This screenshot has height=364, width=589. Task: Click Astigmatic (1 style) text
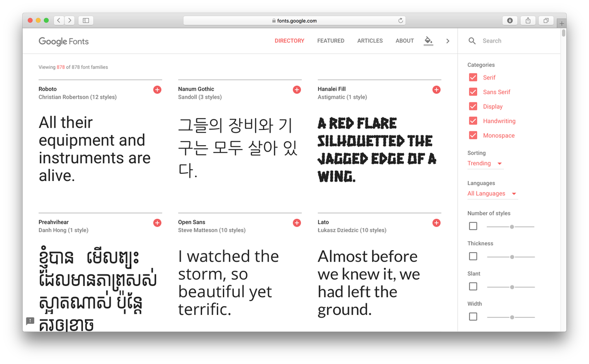click(342, 97)
